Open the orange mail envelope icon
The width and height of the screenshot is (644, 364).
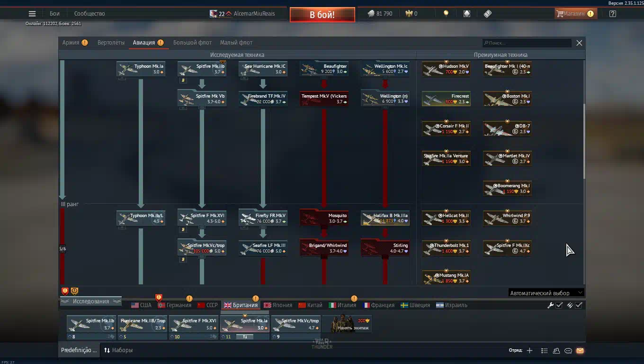(x=580, y=351)
